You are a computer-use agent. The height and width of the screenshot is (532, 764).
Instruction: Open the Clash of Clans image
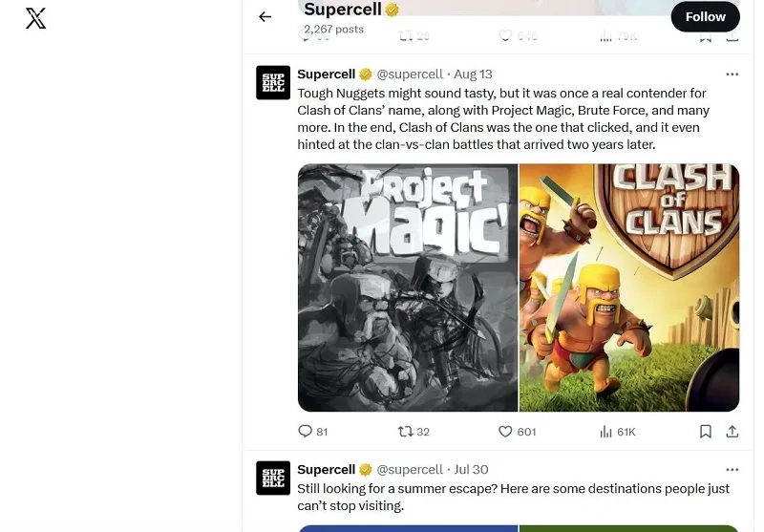(x=629, y=287)
